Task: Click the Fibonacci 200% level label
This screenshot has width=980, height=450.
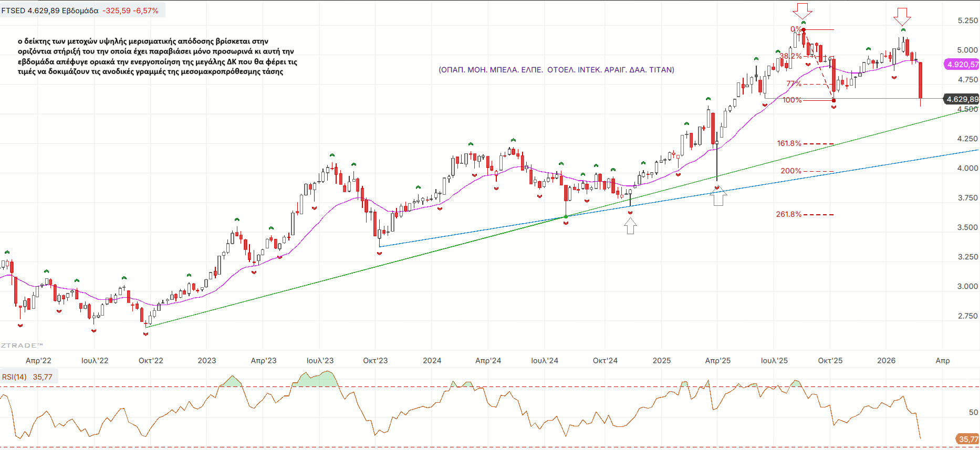Action: pyautogui.click(x=790, y=171)
